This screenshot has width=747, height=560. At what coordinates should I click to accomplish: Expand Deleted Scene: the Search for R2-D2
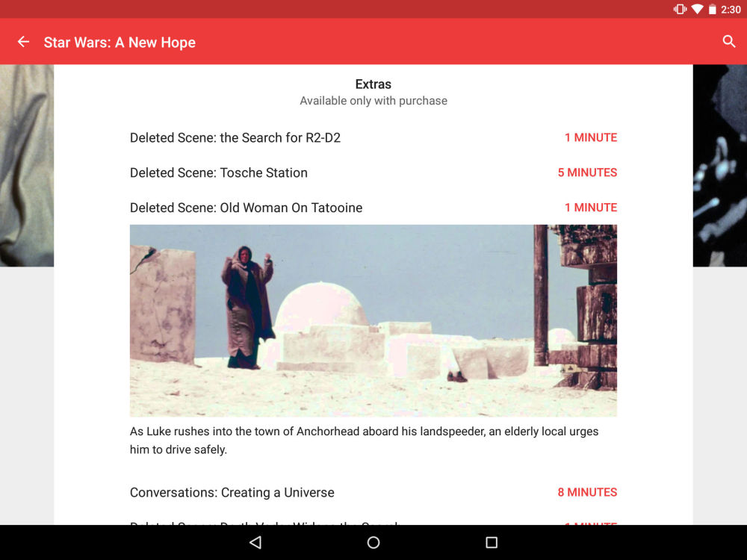[235, 137]
